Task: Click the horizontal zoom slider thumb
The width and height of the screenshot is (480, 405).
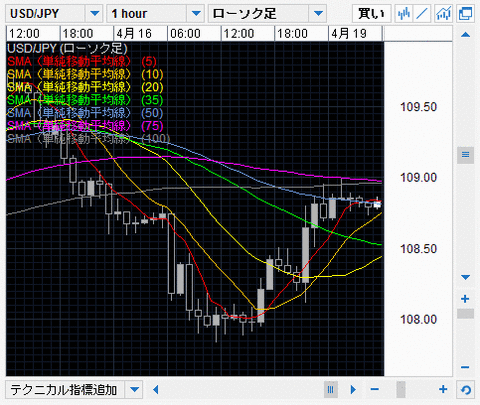Action: click(x=401, y=389)
